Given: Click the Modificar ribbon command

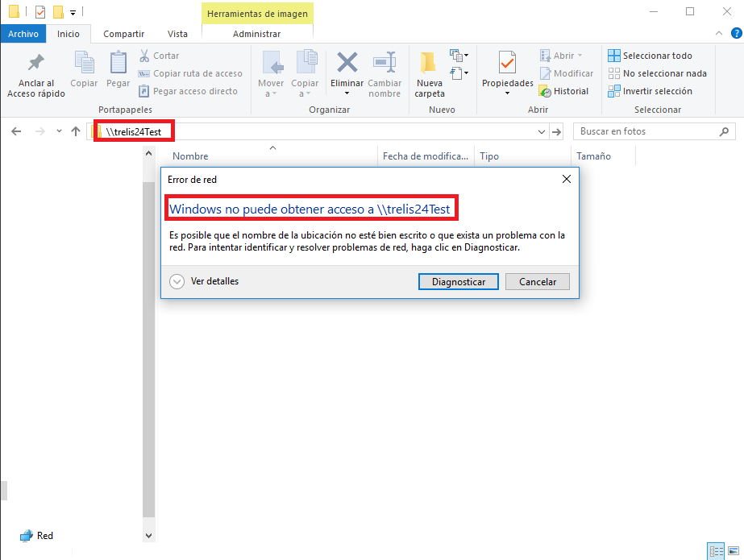Looking at the screenshot, I should coord(567,73).
